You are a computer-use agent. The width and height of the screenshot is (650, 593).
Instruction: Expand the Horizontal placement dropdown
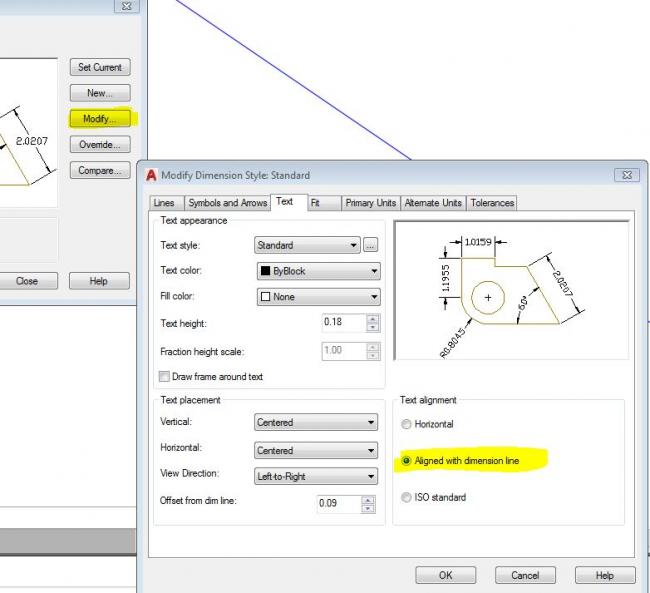(316, 450)
